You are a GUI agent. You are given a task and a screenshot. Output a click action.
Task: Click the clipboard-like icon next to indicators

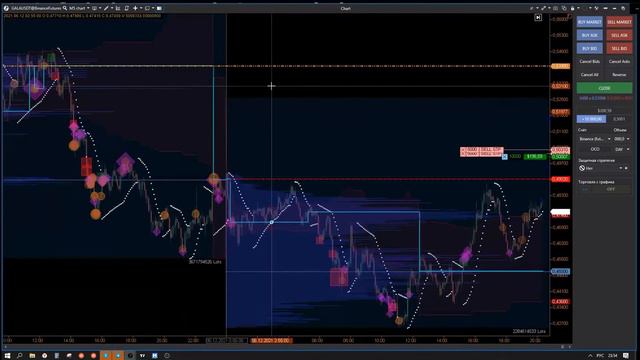coord(127,8)
